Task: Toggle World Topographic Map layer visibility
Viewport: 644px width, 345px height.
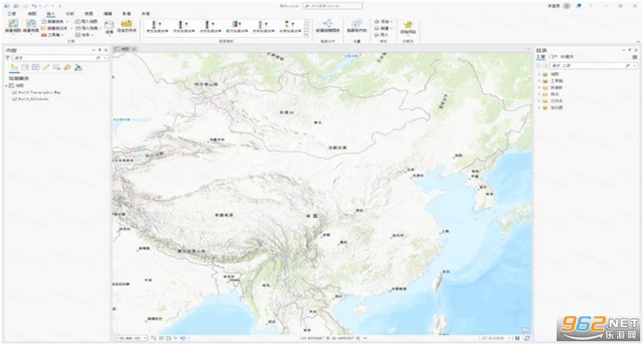Action: [x=15, y=93]
